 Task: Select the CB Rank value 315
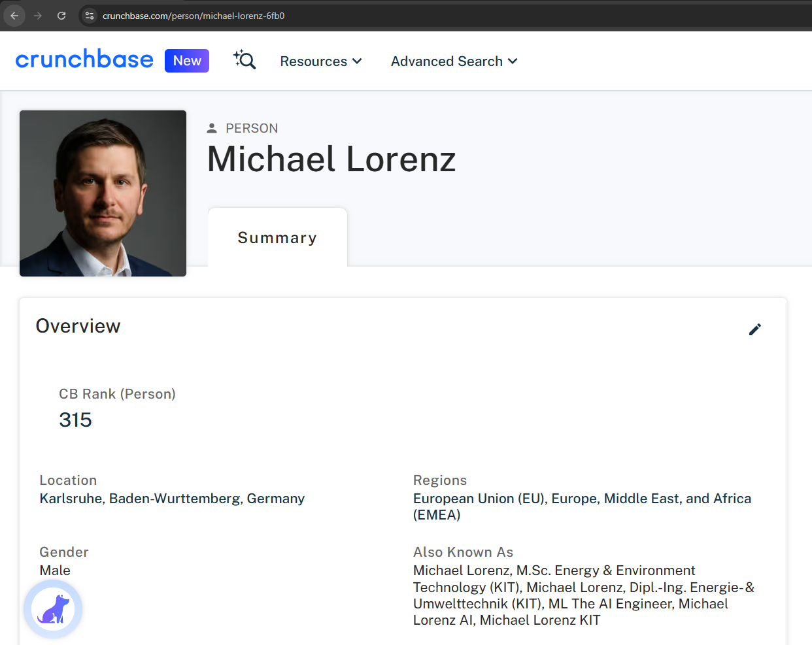pyautogui.click(x=75, y=420)
